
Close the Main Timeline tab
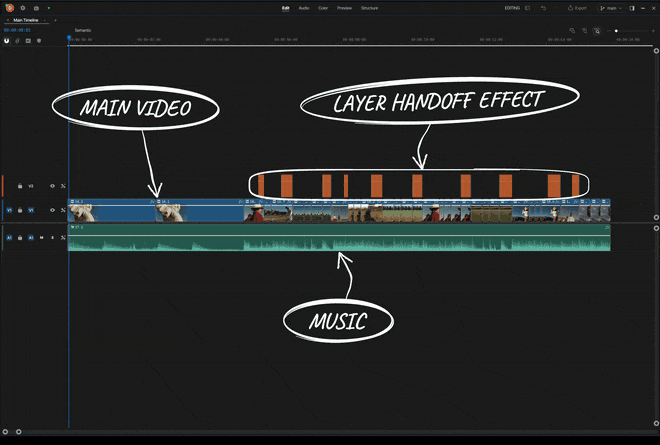coord(8,20)
